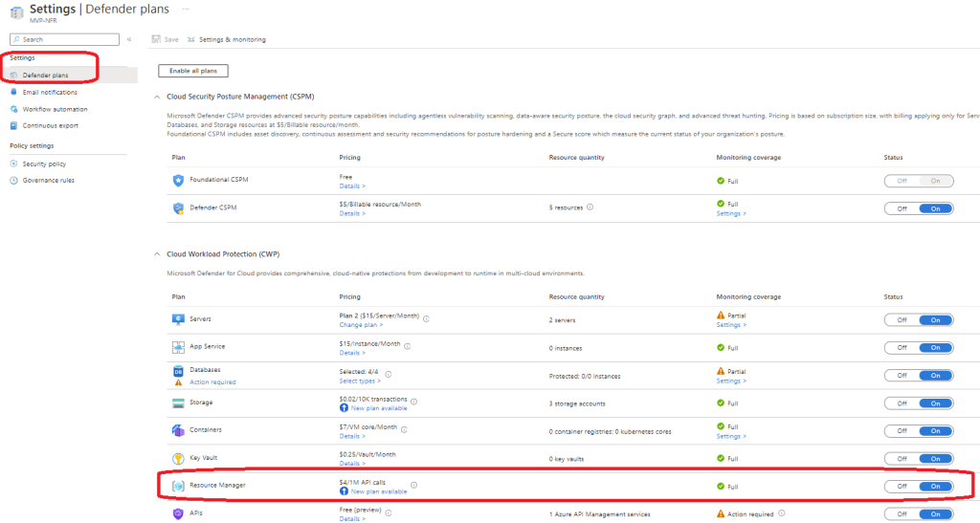Go to Workflow automation settings

[x=55, y=109]
